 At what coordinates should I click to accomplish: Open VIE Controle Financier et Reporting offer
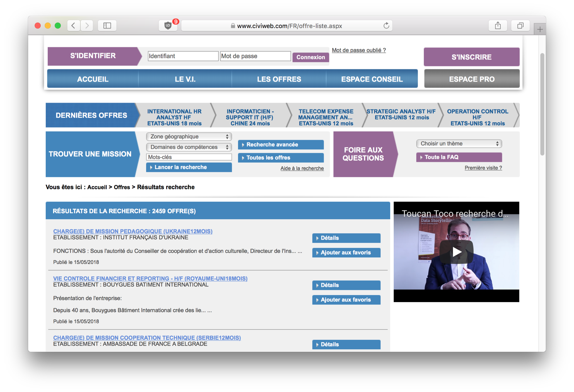tap(150, 278)
